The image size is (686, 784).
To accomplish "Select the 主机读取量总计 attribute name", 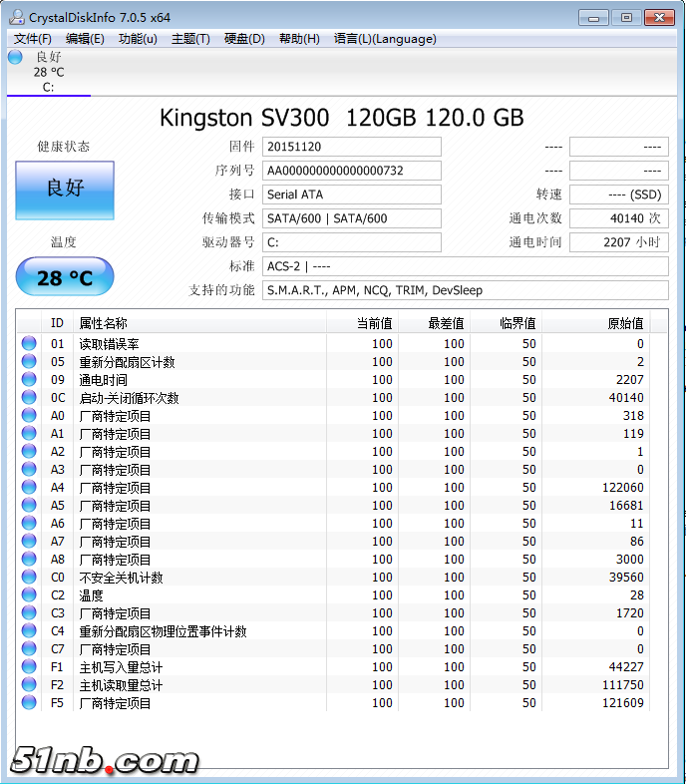I will 121,685.
